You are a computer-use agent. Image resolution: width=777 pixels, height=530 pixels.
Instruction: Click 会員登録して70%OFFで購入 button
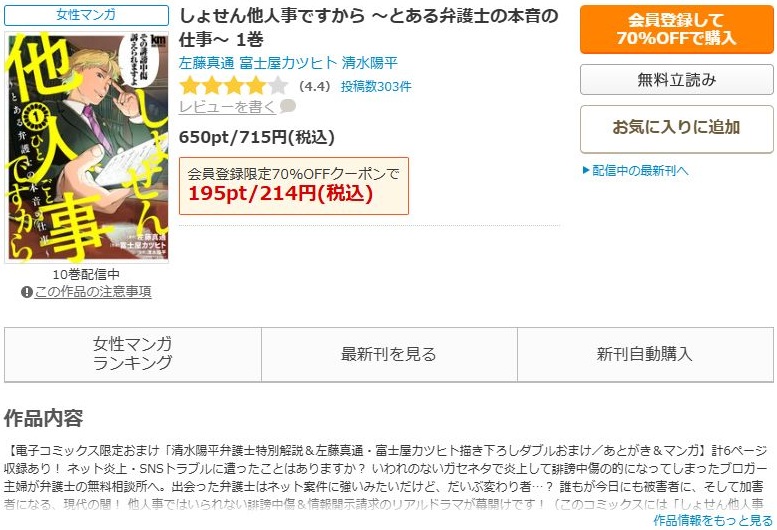coord(676,29)
